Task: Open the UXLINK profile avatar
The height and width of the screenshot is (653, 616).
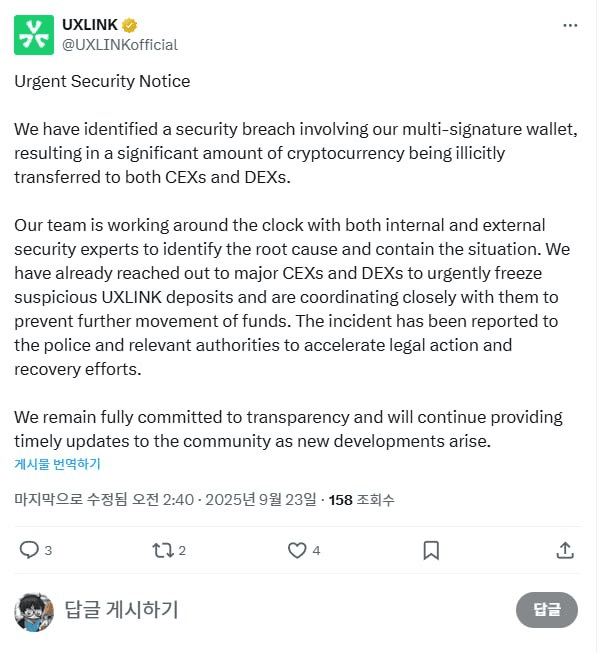Action: (x=34, y=35)
